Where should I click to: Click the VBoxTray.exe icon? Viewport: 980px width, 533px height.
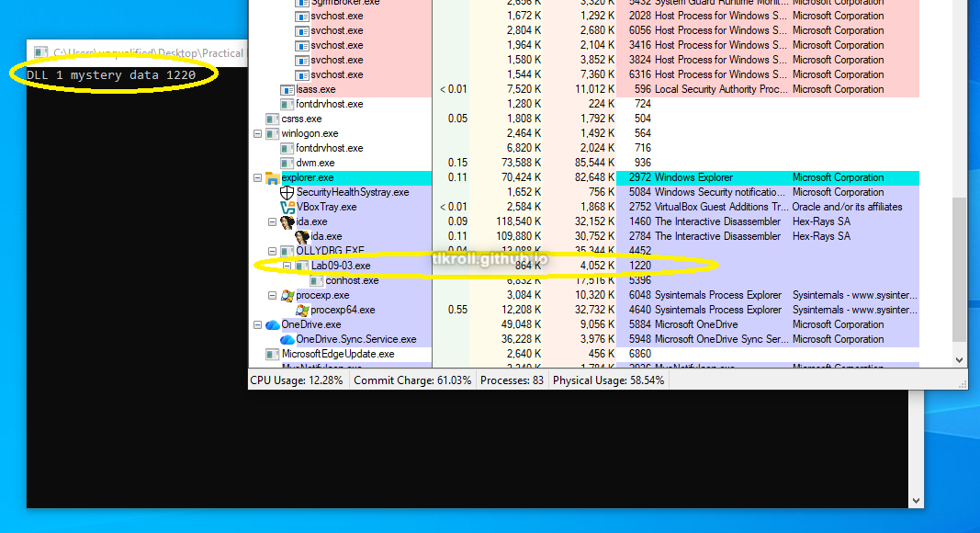(287, 207)
